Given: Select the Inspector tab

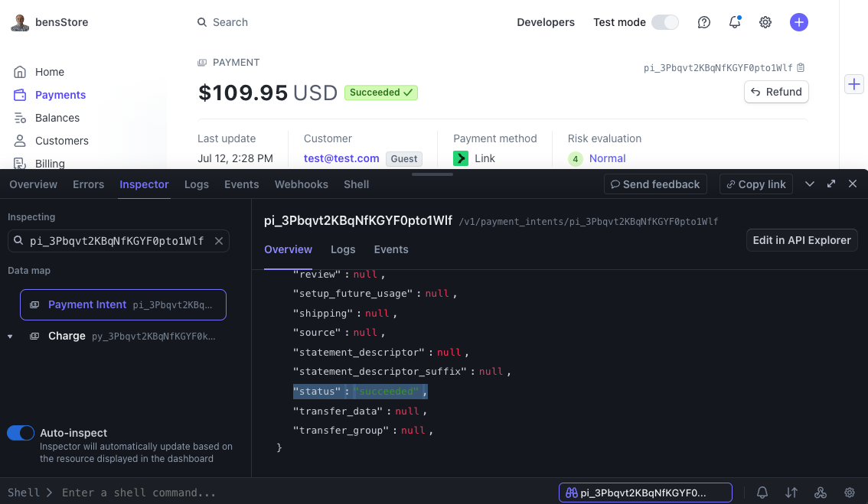Looking at the screenshot, I should [144, 184].
